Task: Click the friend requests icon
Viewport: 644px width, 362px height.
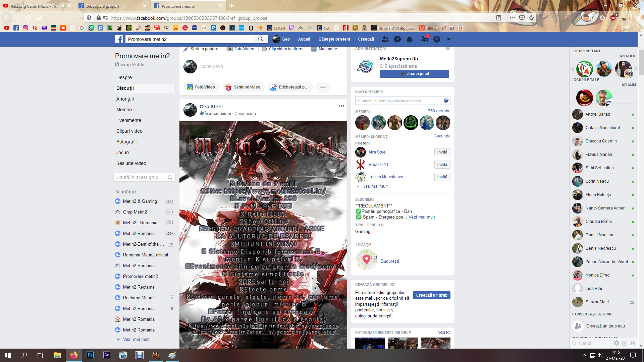Action: (x=385, y=39)
